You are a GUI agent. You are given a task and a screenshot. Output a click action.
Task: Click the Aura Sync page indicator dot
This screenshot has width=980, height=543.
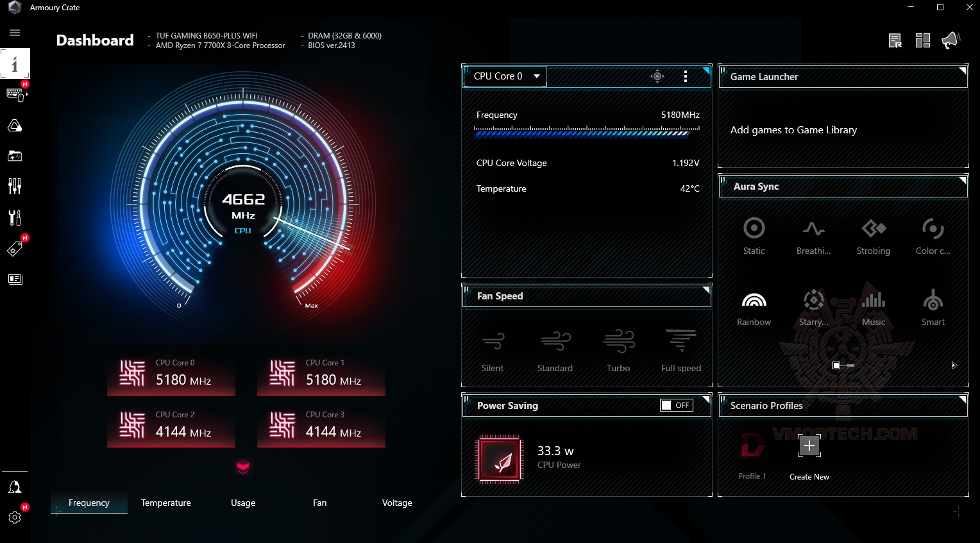836,365
